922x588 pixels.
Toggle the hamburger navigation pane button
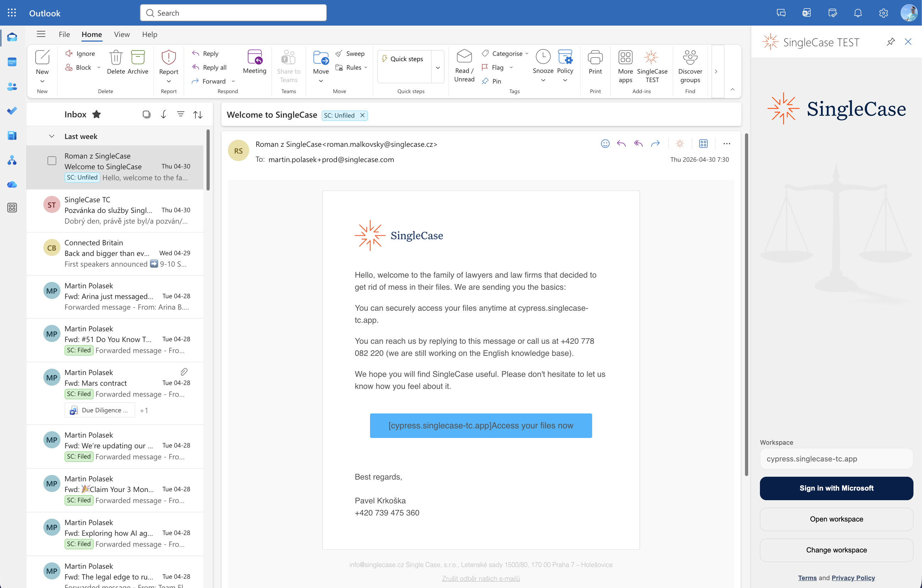click(41, 34)
